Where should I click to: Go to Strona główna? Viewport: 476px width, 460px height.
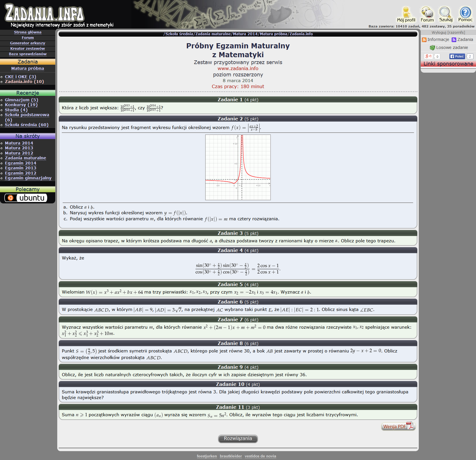point(28,32)
